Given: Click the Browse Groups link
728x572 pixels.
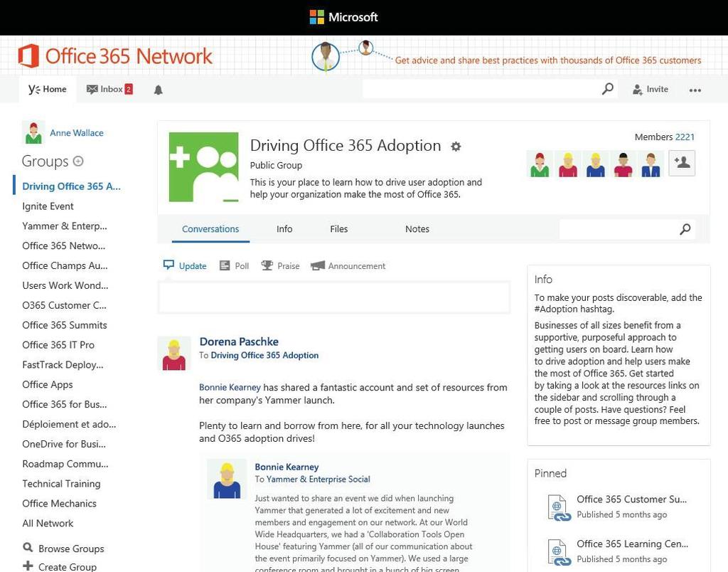Looking at the screenshot, I should coord(63,549).
